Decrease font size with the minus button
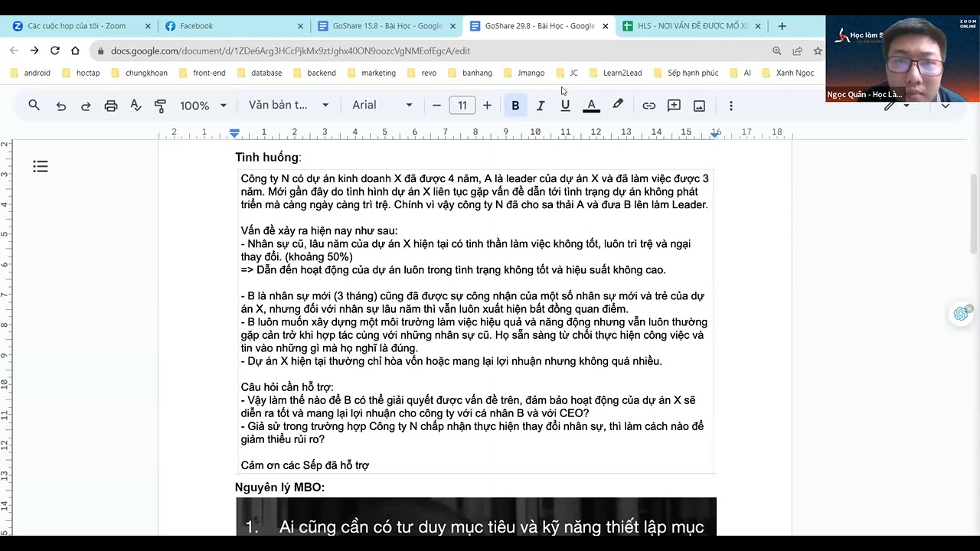Screen dimensions: 980x551 click(436, 106)
